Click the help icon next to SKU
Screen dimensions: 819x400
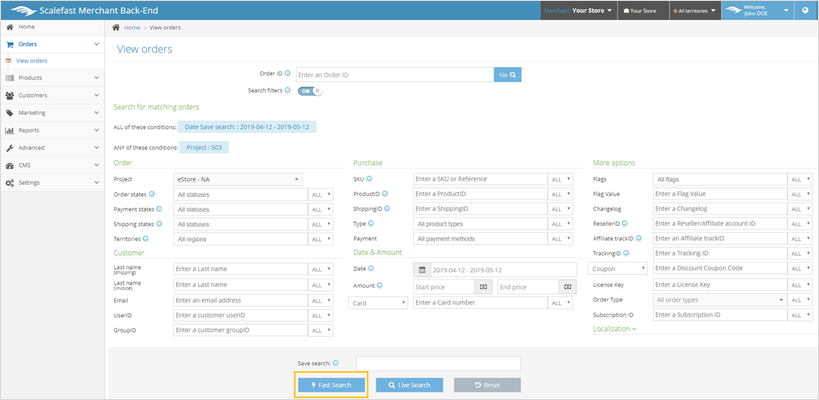pos(372,178)
